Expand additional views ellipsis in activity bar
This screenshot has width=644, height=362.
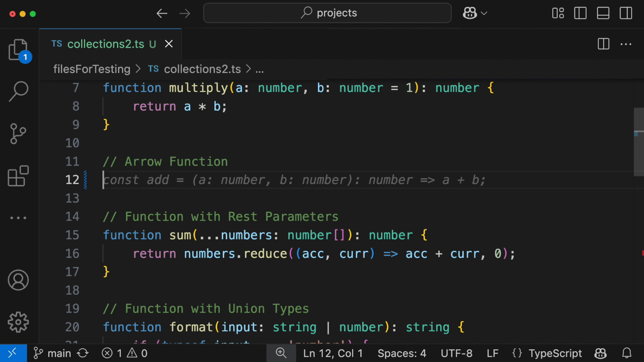[18, 218]
